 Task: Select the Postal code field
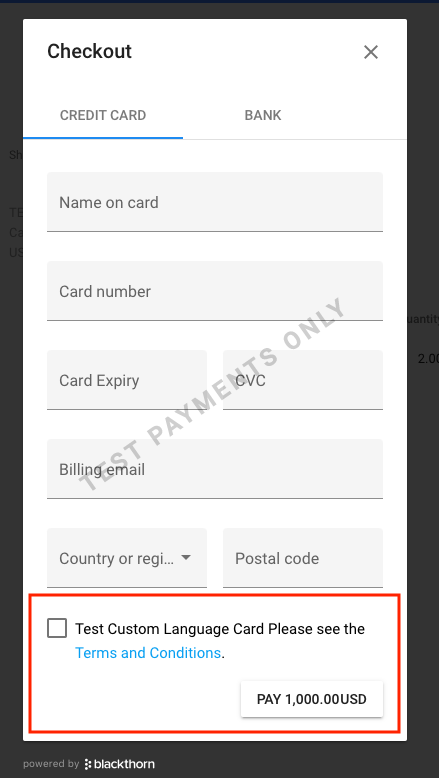coord(303,558)
